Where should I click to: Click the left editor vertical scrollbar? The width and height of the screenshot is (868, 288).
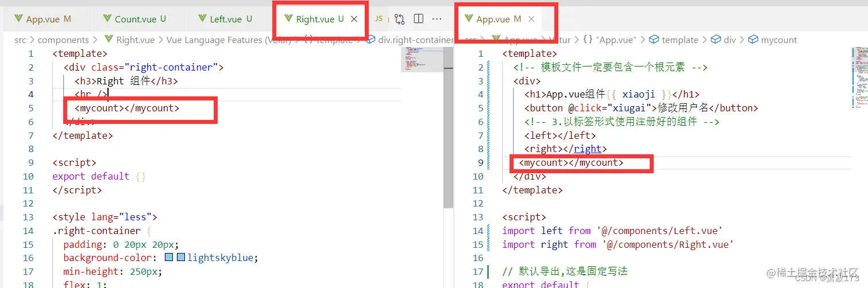tap(448, 126)
